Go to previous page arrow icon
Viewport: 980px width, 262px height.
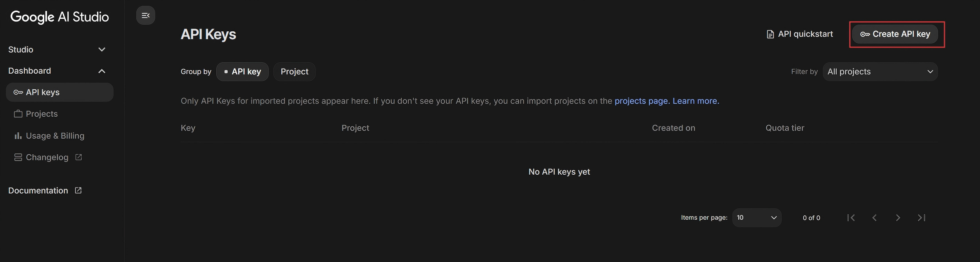click(x=874, y=218)
